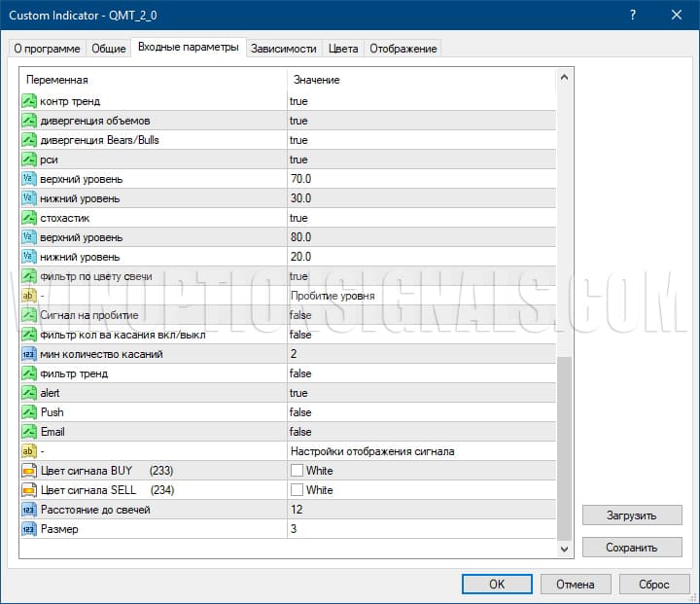The width and height of the screenshot is (700, 604).
Task: Click the string icon beside Пробитие уровня row
Action: 29,296
